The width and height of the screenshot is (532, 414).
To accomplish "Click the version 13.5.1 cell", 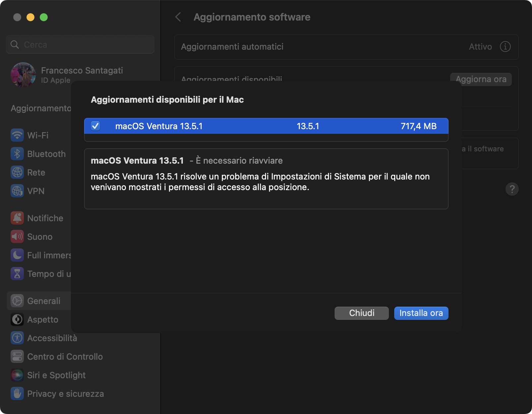I will (x=308, y=126).
